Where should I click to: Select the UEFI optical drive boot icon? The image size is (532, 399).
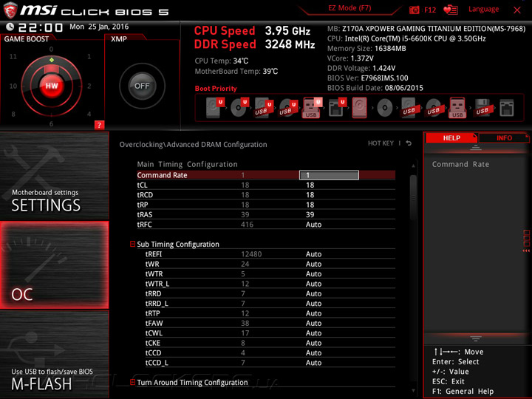[239, 108]
